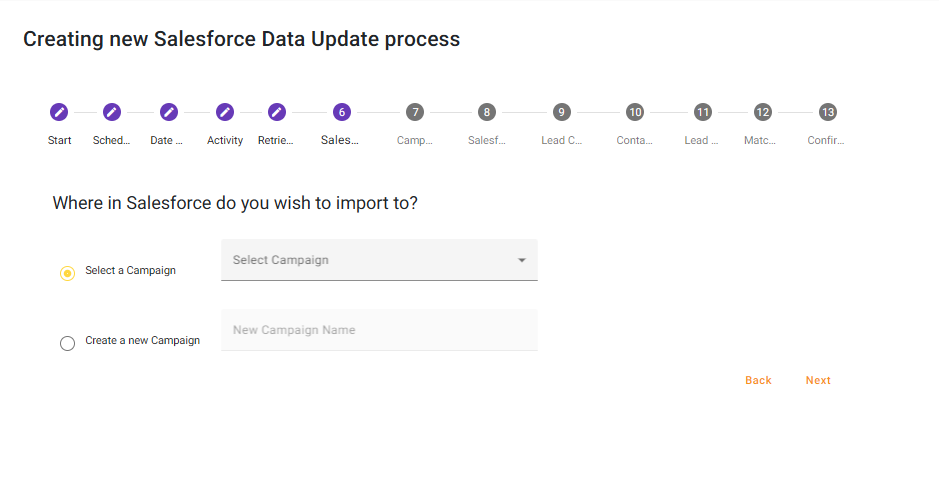
Task: Jump to step 7 Campaign circle
Action: click(x=415, y=112)
